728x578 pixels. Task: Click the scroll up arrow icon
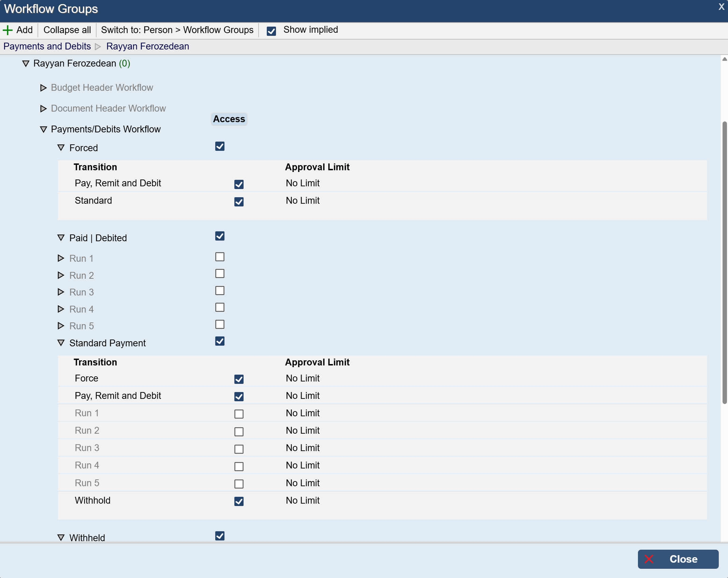pos(725,59)
